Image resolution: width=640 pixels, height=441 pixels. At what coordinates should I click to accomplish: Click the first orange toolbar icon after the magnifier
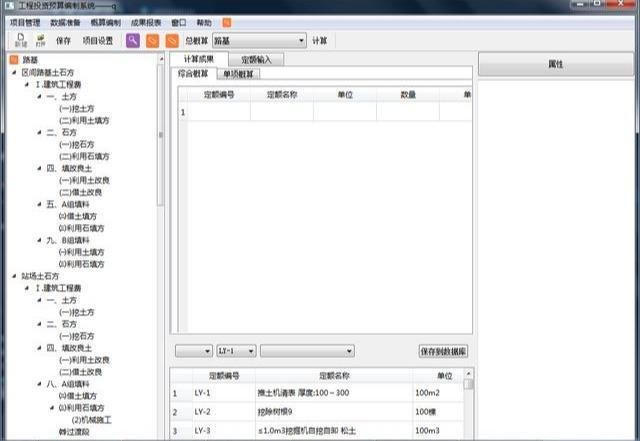click(x=152, y=40)
